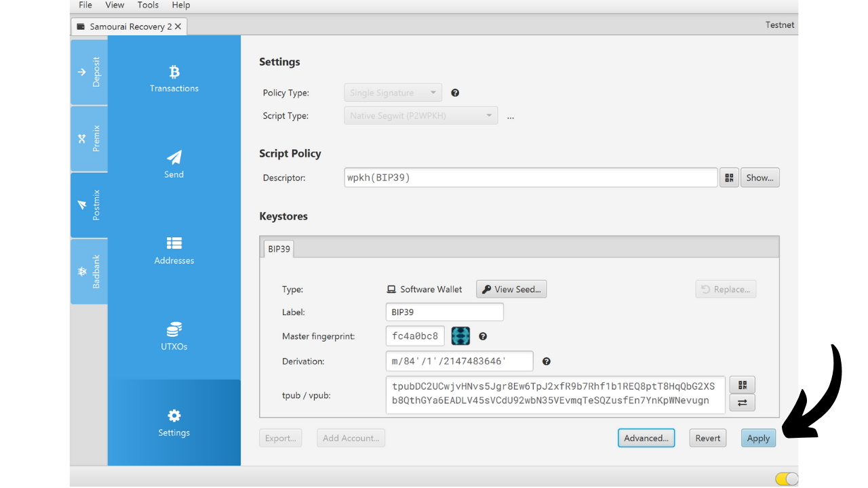Click the ellipsis next to Script Type
The width and height of the screenshot is (868, 488).
point(511,117)
